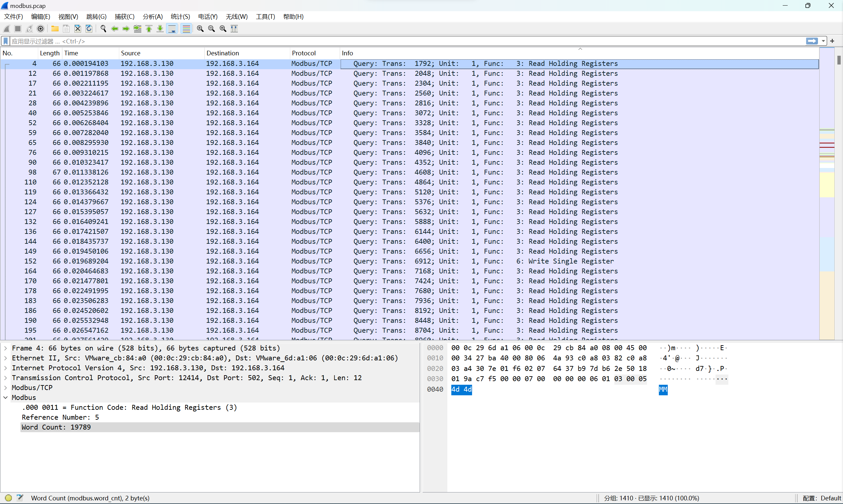Open capture options gear icon
Viewport: 843px width, 504px height.
41,29
